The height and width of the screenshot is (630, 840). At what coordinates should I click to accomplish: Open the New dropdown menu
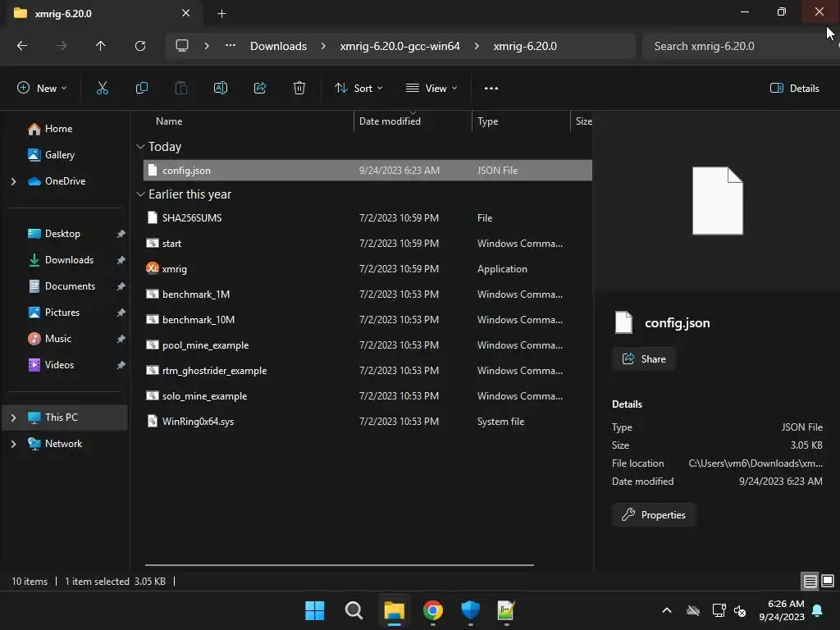[42, 89]
